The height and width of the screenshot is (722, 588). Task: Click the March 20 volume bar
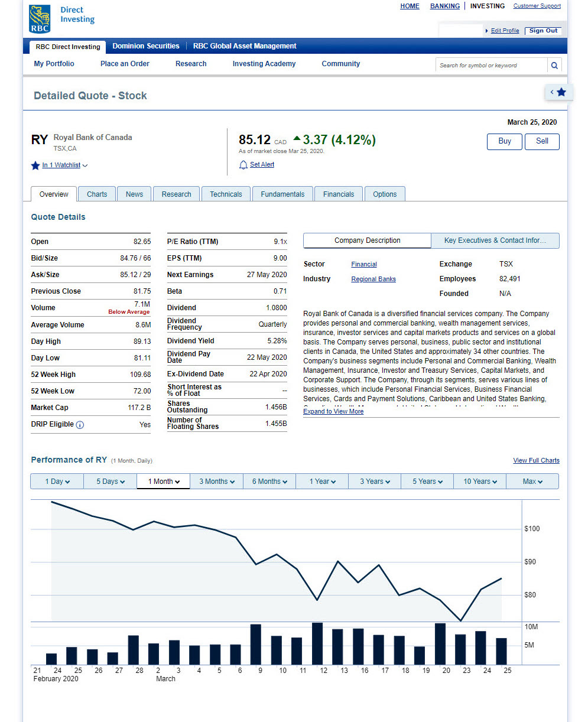pos(440,644)
